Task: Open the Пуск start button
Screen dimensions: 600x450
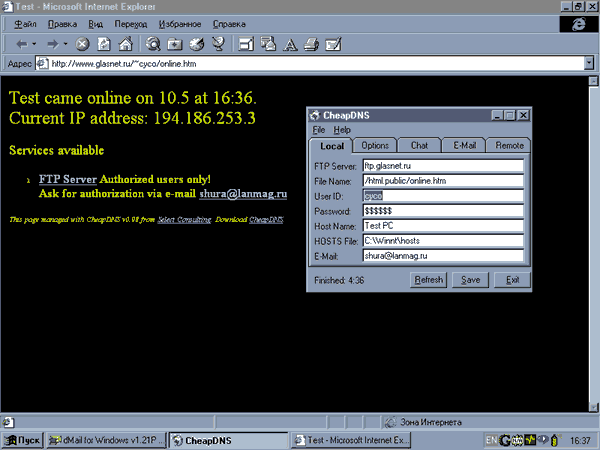Action: 22,440
